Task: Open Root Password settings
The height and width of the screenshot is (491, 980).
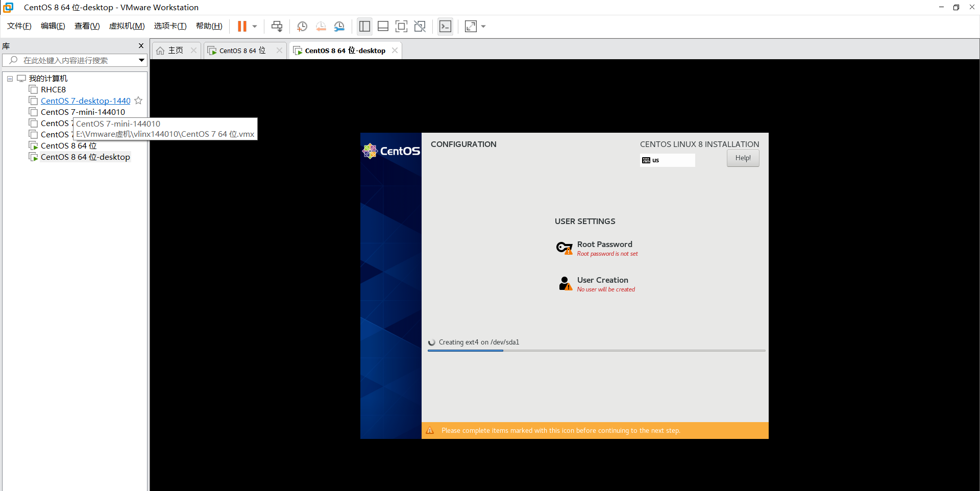Action: [x=597, y=249]
